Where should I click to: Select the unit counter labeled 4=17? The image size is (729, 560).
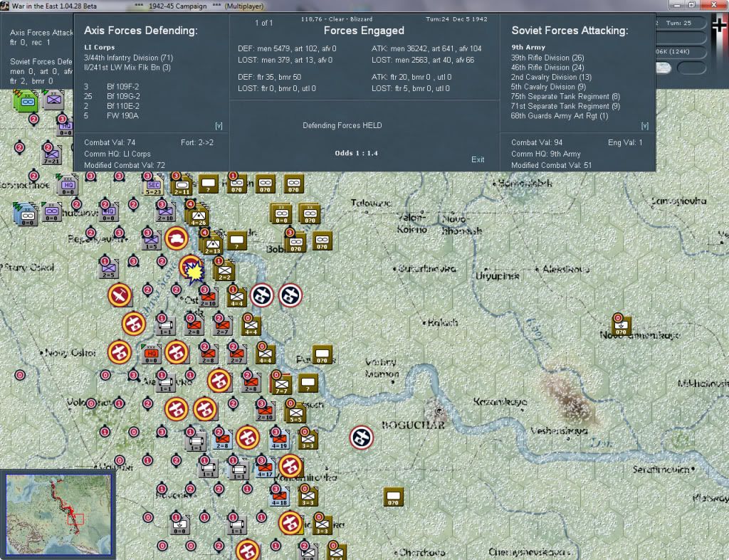(x=265, y=467)
